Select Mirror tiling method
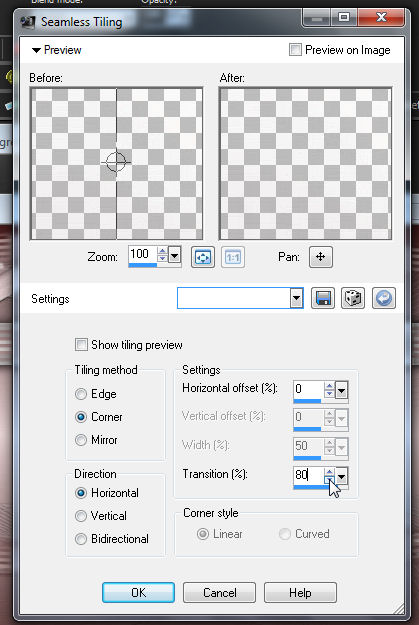The height and width of the screenshot is (625, 419). [81, 440]
